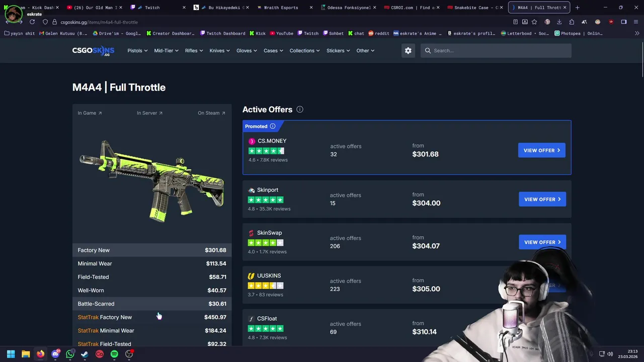644x362 pixels.
Task: Select the StatTrak Factory New price row
Action: pyautogui.click(x=152, y=317)
